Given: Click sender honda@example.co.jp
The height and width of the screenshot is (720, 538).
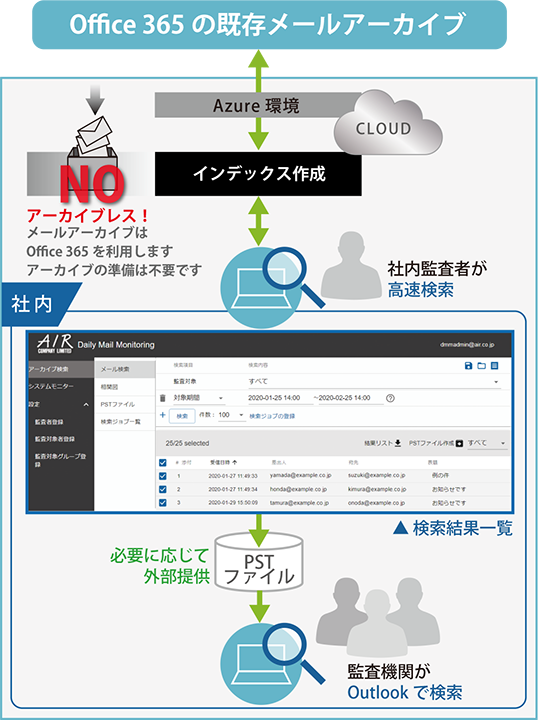Looking at the screenshot, I should tap(298, 489).
